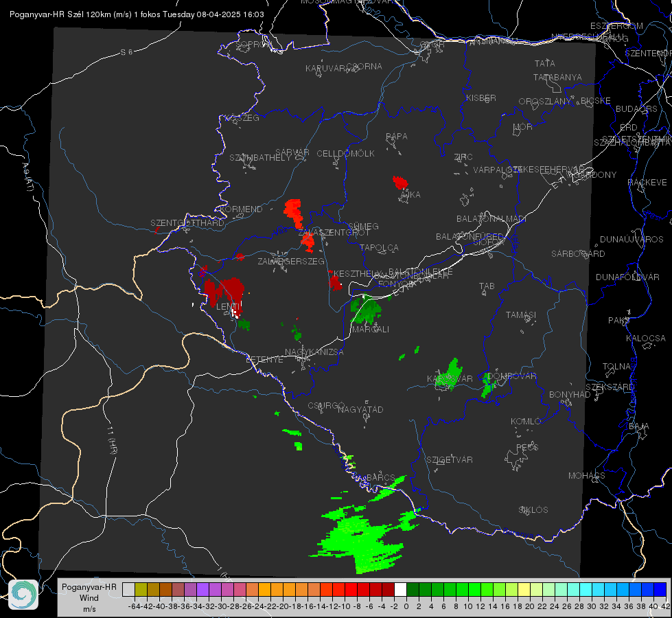Image resolution: width=672 pixels, height=618 pixels.
Task: Select the PAPA city label
Action: coord(397,137)
